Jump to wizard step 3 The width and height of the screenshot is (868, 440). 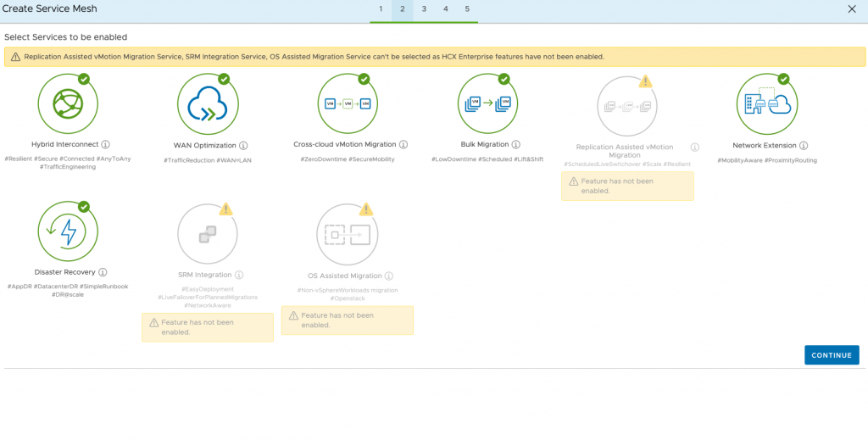pyautogui.click(x=424, y=9)
